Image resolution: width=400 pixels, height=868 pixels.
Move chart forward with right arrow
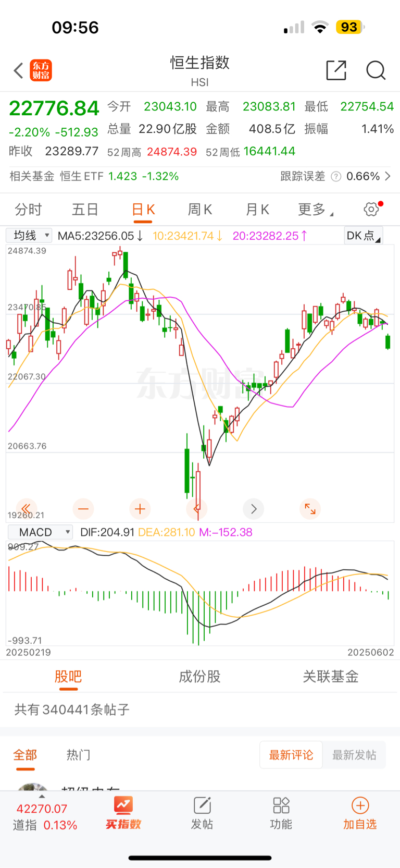(x=254, y=509)
